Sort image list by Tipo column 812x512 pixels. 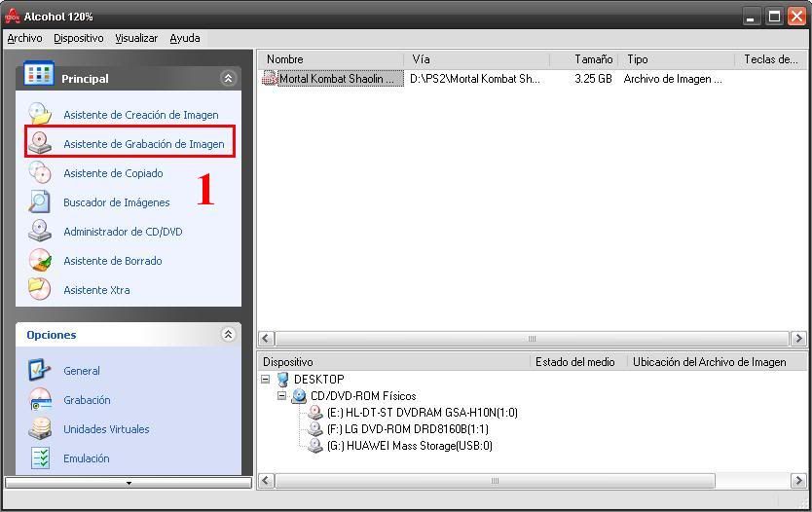[x=677, y=59]
